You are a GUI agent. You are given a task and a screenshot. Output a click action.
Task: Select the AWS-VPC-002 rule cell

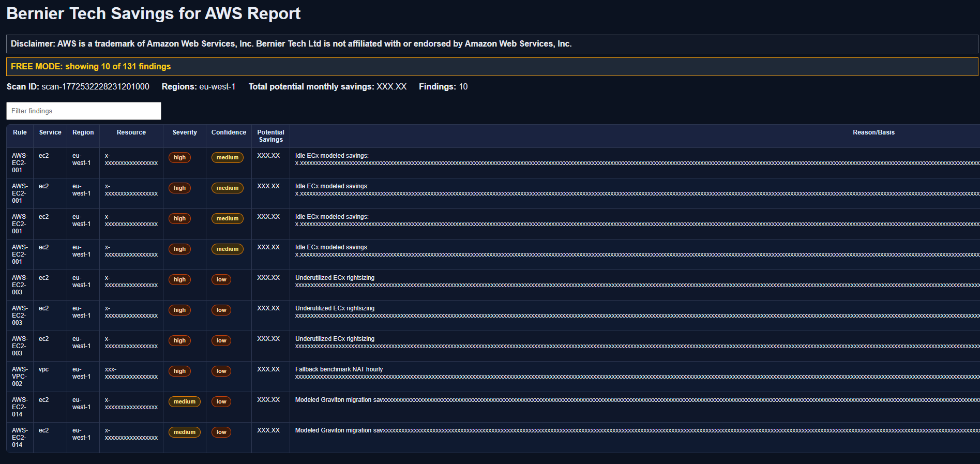point(20,377)
